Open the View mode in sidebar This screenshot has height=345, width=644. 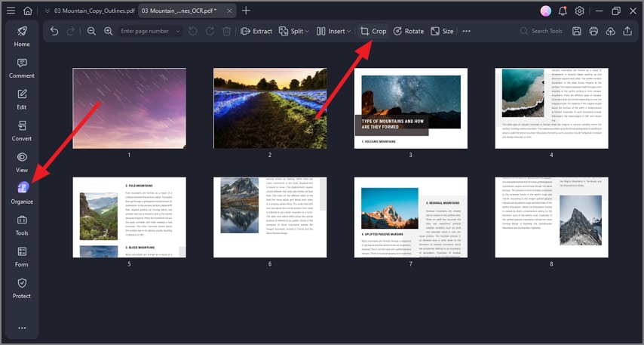[22, 162]
